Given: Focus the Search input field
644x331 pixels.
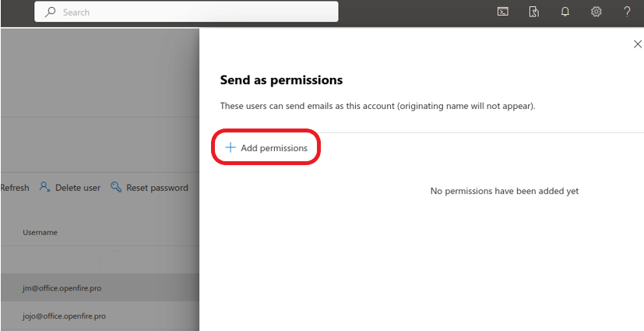Looking at the screenshot, I should pyautogui.click(x=186, y=12).
